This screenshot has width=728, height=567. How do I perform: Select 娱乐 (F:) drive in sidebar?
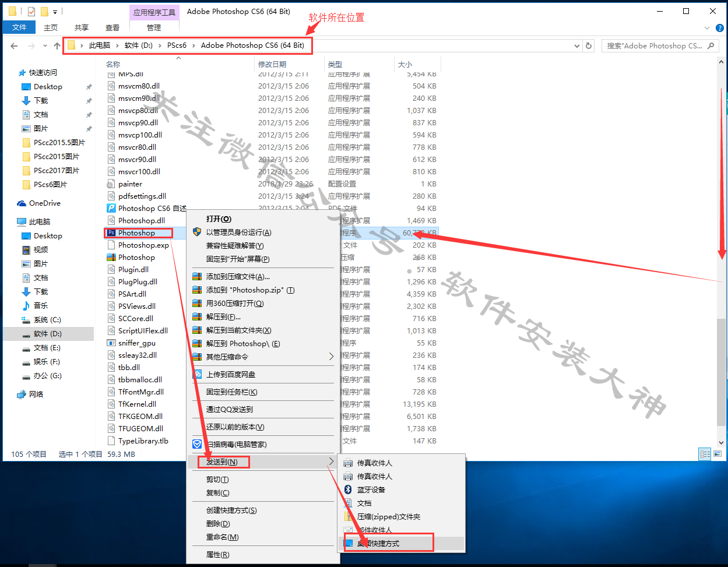[47, 361]
